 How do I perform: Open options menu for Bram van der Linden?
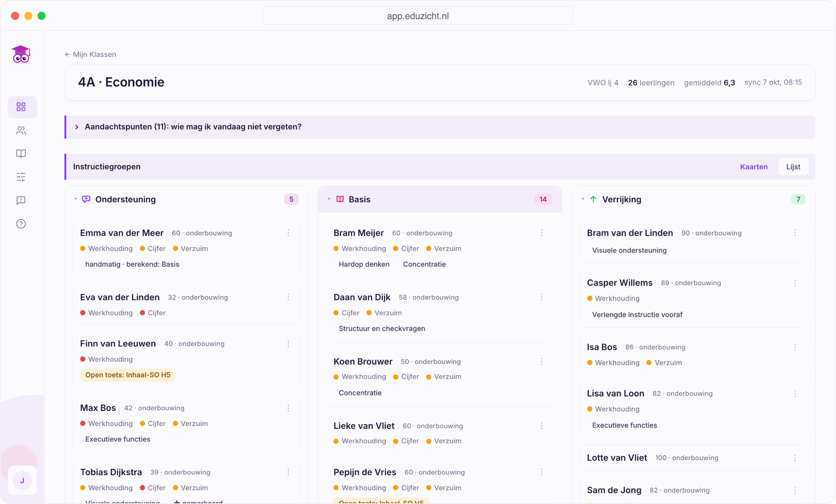pos(795,233)
